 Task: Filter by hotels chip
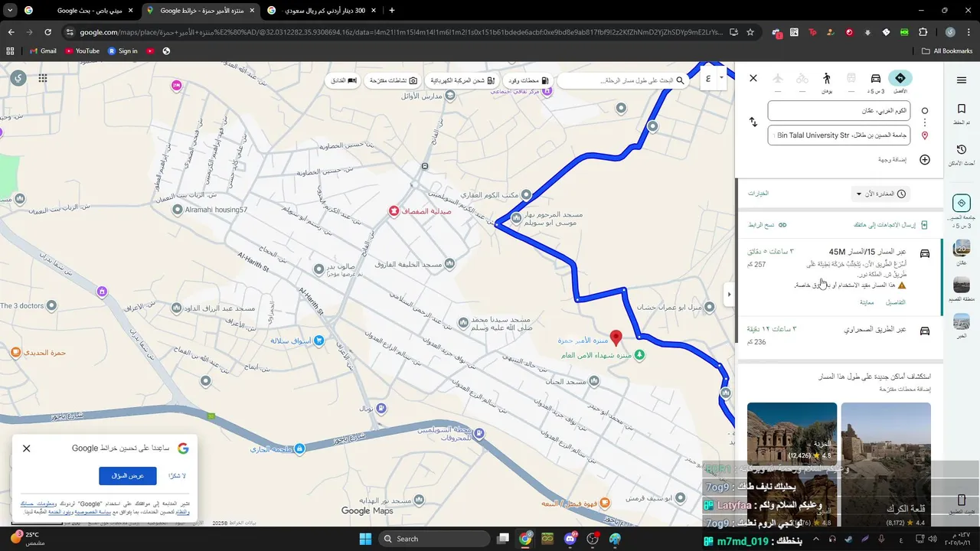343,80
